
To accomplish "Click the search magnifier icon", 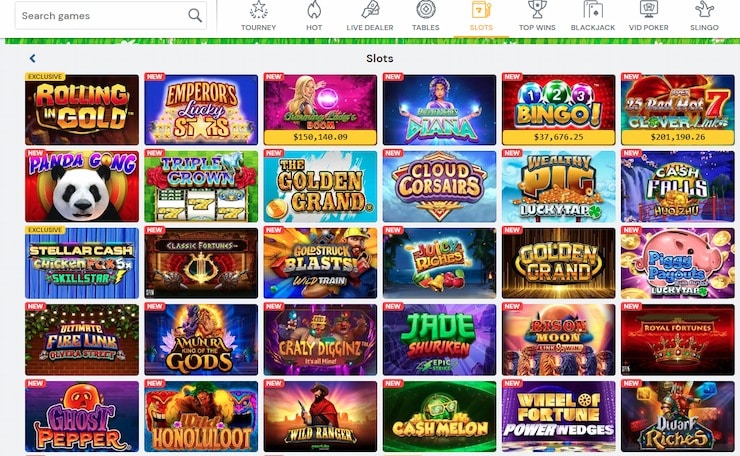I will click(x=195, y=16).
